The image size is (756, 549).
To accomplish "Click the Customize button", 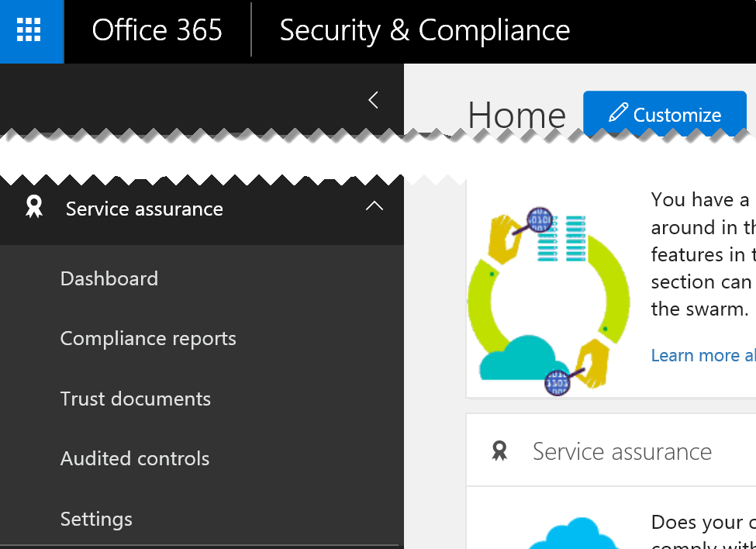I will click(x=665, y=114).
